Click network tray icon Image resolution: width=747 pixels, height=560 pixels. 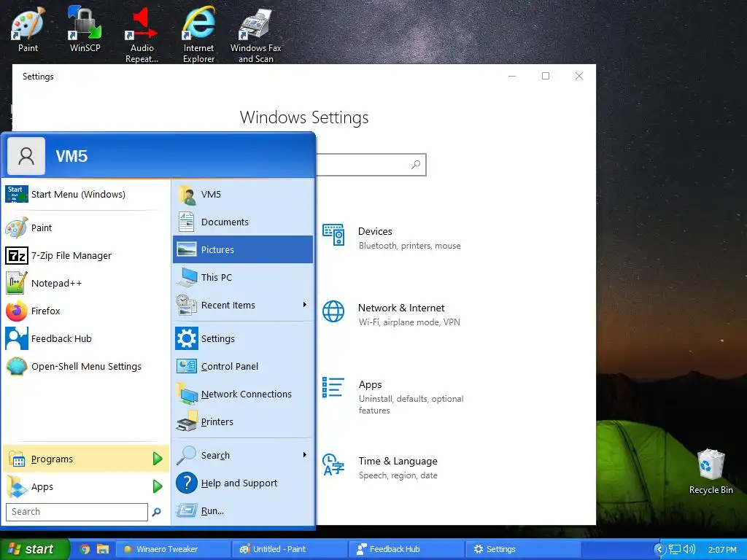pyautogui.click(x=675, y=550)
